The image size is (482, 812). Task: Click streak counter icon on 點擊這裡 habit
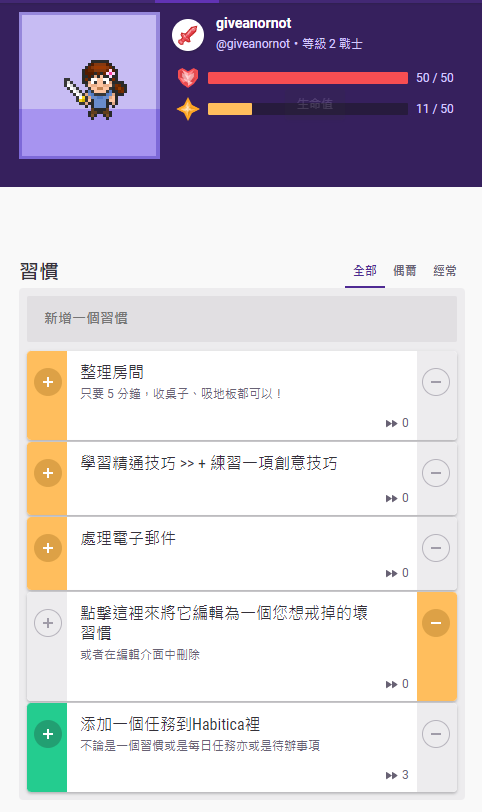pyautogui.click(x=391, y=685)
